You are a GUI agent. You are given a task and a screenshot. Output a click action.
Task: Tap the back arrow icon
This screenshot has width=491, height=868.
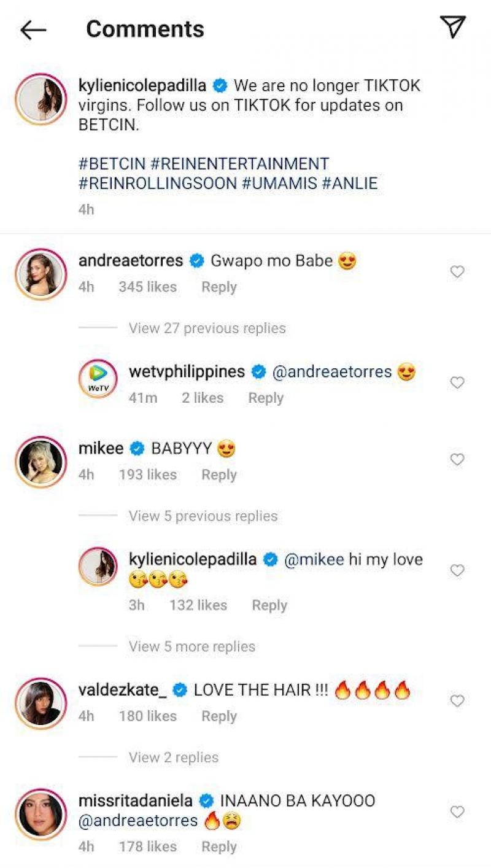click(33, 29)
